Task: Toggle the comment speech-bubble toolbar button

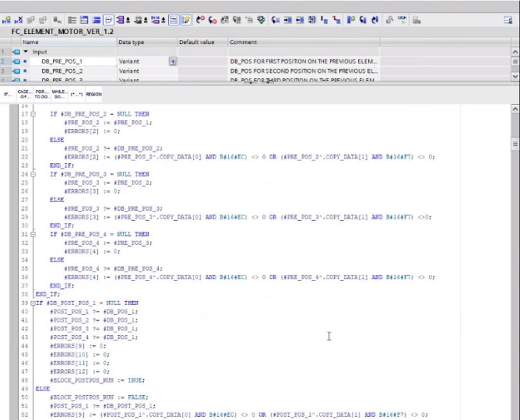Action: coord(109,20)
